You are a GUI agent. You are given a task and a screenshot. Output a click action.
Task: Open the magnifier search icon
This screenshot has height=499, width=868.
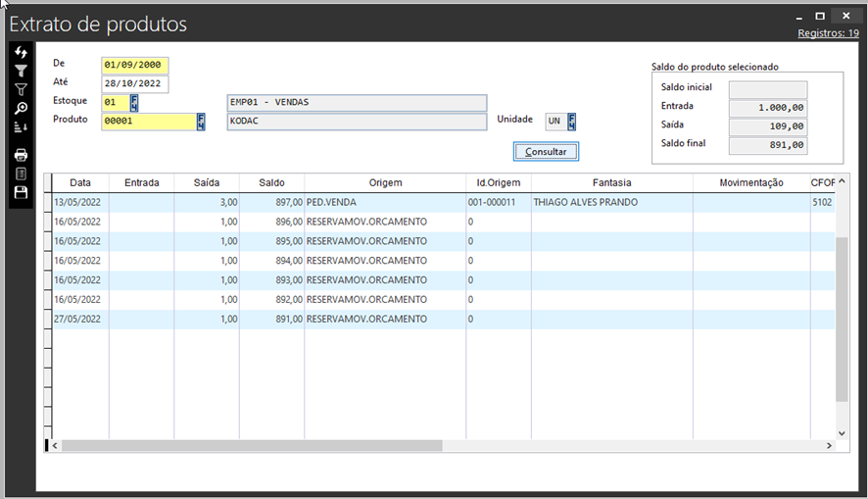(21, 108)
